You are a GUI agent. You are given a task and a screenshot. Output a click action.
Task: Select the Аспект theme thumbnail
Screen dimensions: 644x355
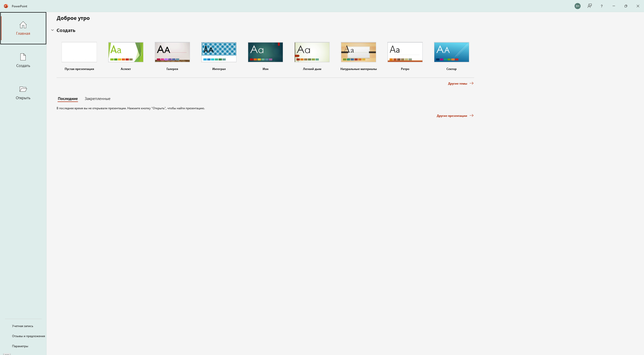point(126,52)
